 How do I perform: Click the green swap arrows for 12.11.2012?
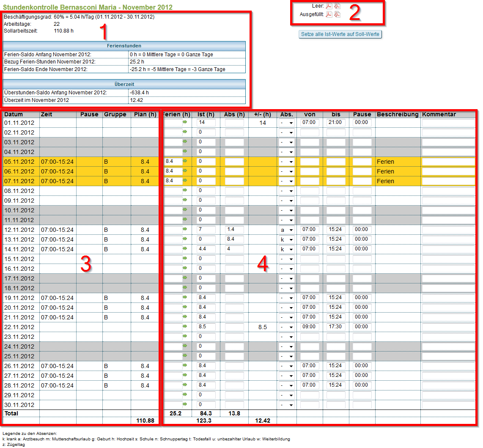coord(185,229)
